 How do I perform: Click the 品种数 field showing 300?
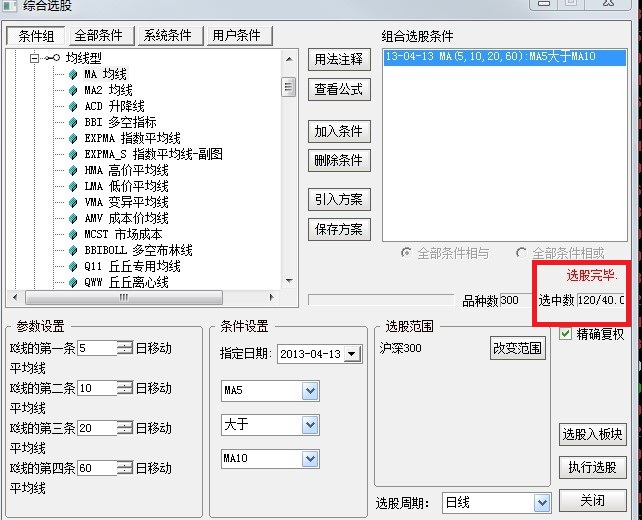click(515, 301)
